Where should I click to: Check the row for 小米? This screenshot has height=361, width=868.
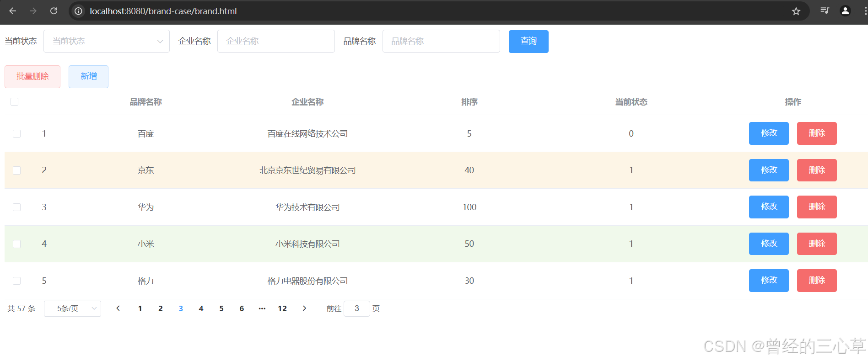[17, 244]
